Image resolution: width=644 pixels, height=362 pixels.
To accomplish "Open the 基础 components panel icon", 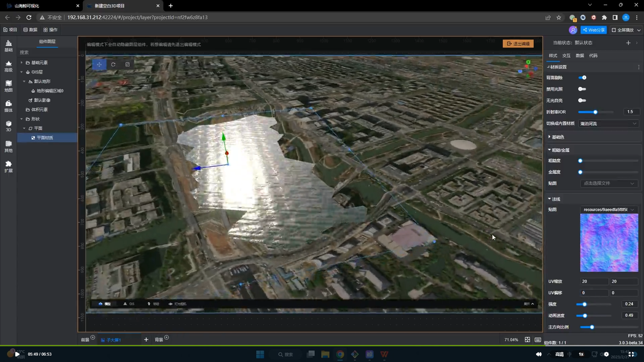I will point(8,46).
